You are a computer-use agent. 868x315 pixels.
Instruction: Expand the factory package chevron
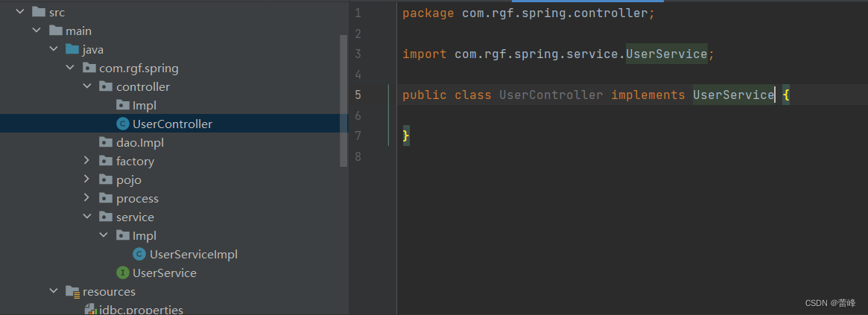[x=87, y=161]
